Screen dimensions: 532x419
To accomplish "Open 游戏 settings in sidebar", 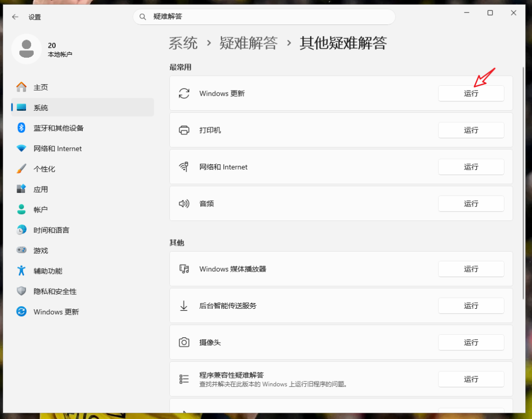I will (x=83, y=250).
